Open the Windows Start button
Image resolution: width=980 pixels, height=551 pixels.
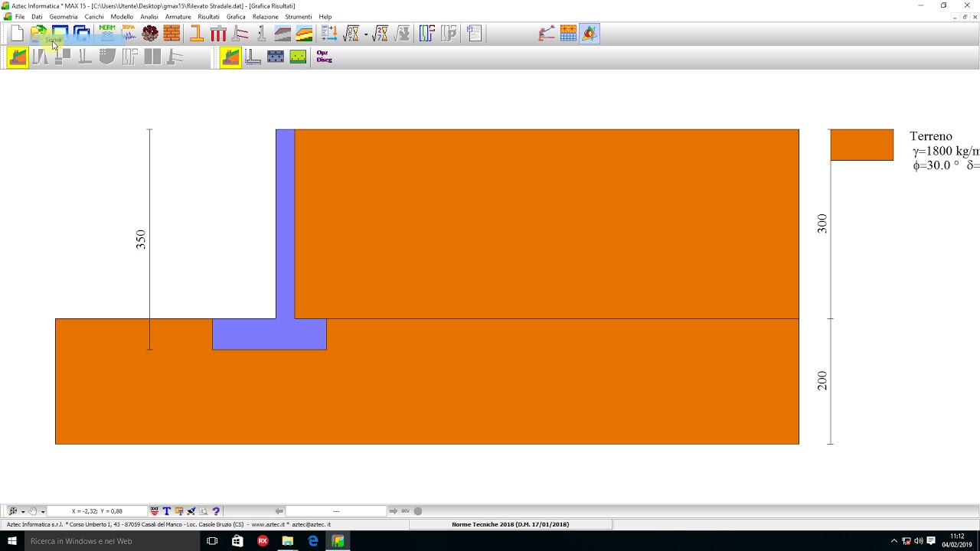point(12,541)
